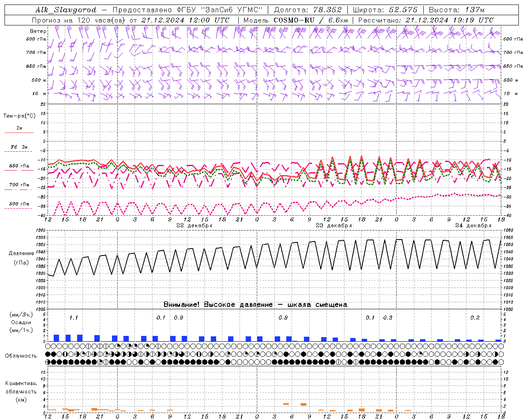Select the 22 декабря date marker
This screenshot has width=525, height=420.
coord(194,226)
